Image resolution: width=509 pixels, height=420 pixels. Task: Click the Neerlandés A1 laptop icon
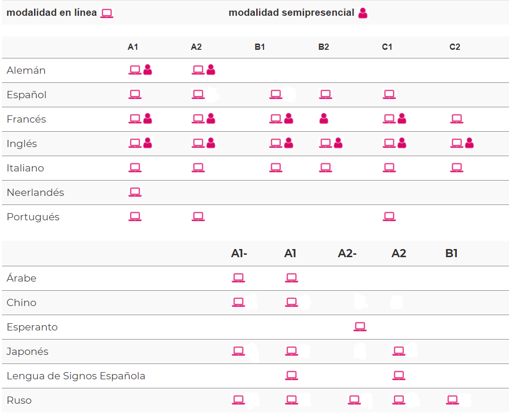coord(135,193)
